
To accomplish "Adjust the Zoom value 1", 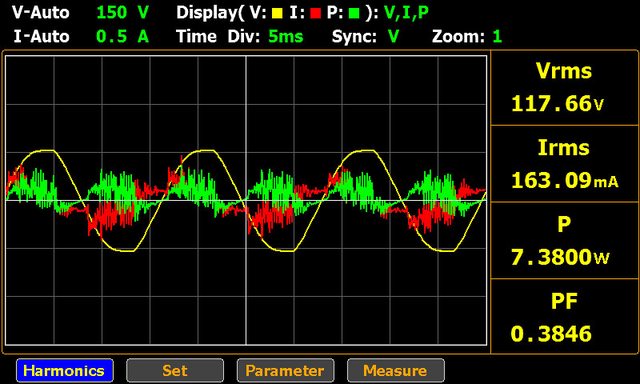I will pyautogui.click(x=497, y=37).
